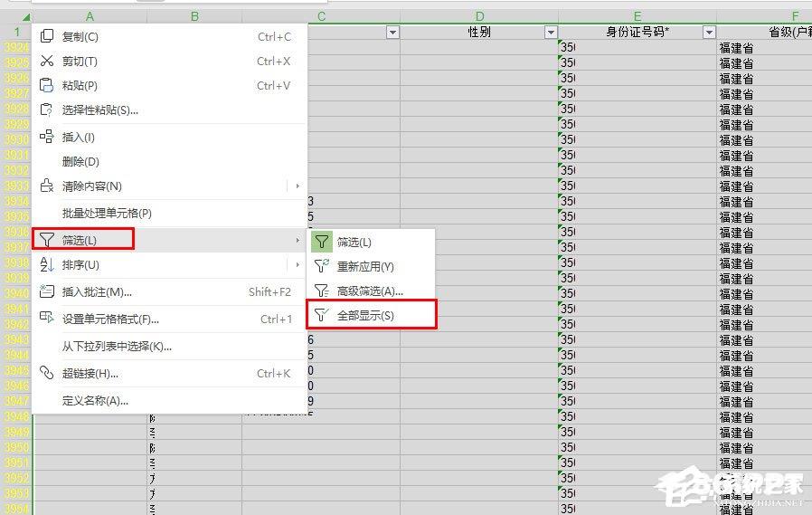This screenshot has width=812, height=515.
Task: Open 超链接(H)... entry
Action: (x=169, y=373)
